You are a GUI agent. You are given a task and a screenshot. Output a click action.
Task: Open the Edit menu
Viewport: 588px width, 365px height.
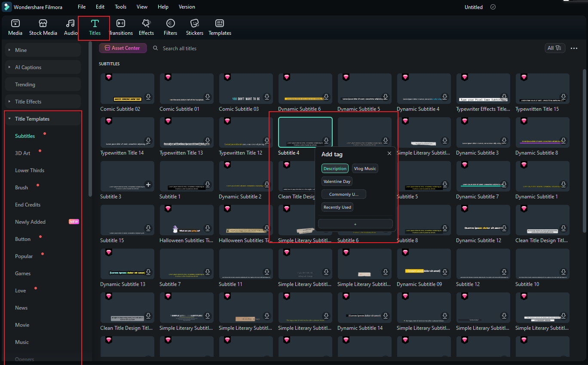100,7
